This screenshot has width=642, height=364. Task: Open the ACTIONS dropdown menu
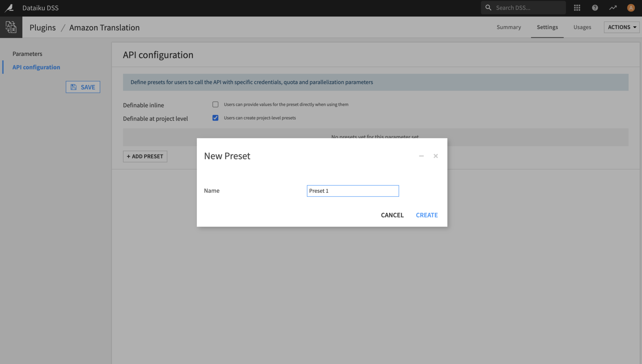(621, 27)
